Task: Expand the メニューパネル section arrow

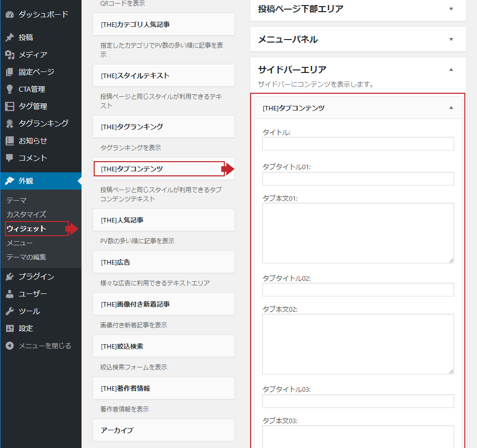Action: tap(451, 39)
